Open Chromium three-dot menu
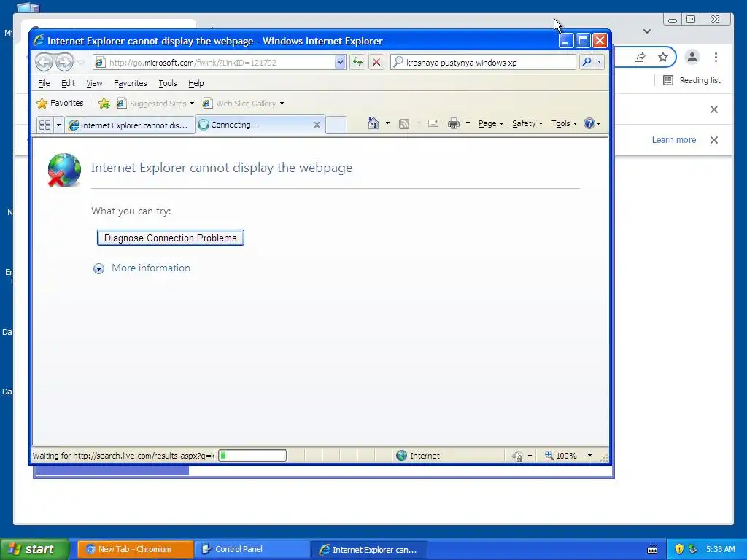The height and width of the screenshot is (560, 747). [716, 58]
